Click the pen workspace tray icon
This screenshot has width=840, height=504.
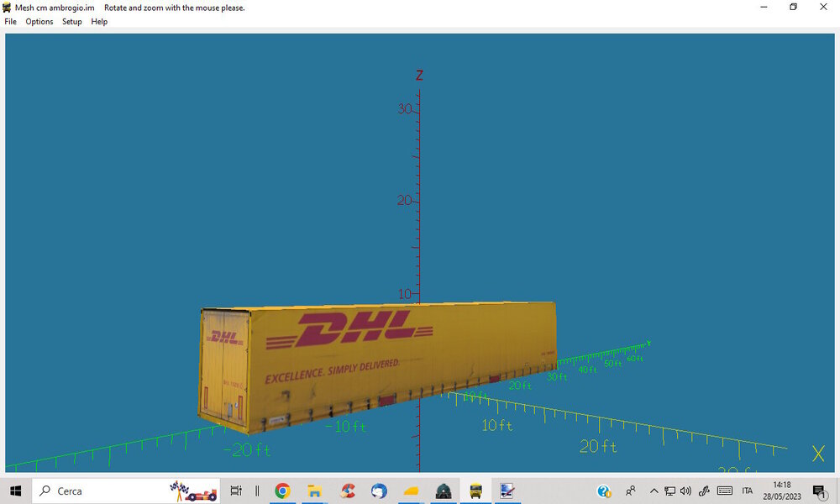704,491
